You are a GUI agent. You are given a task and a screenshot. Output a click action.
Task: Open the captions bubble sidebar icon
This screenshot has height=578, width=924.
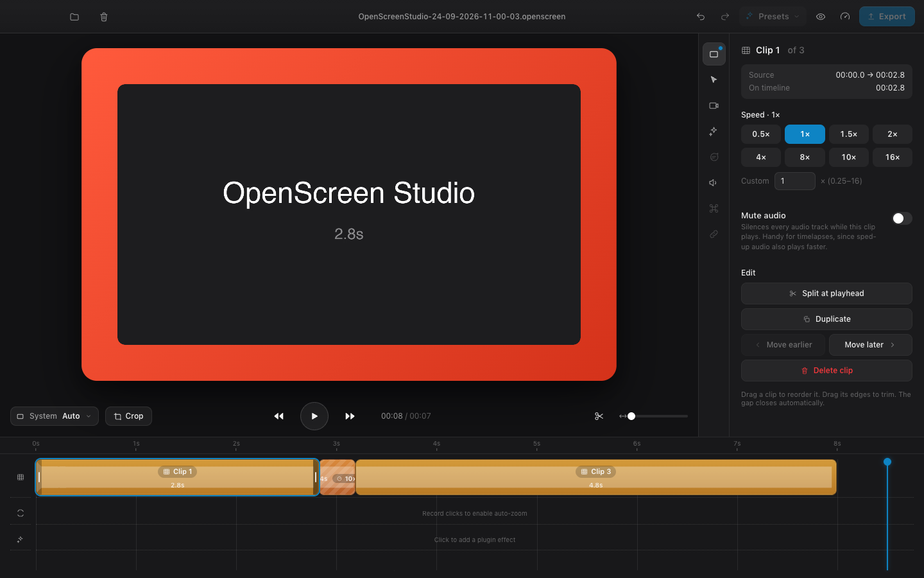[714, 157]
